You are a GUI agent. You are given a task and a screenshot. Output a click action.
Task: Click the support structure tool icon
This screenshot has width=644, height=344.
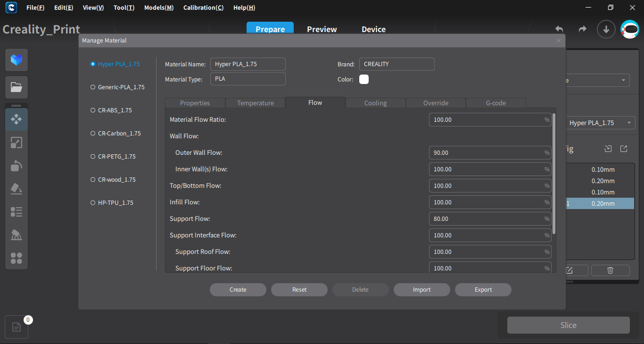(x=17, y=235)
